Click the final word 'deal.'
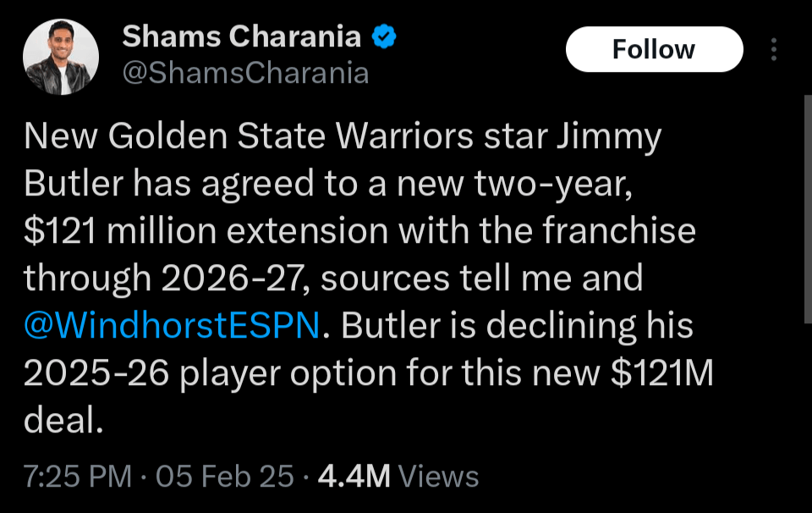This screenshot has width=812, height=513. coord(63,420)
